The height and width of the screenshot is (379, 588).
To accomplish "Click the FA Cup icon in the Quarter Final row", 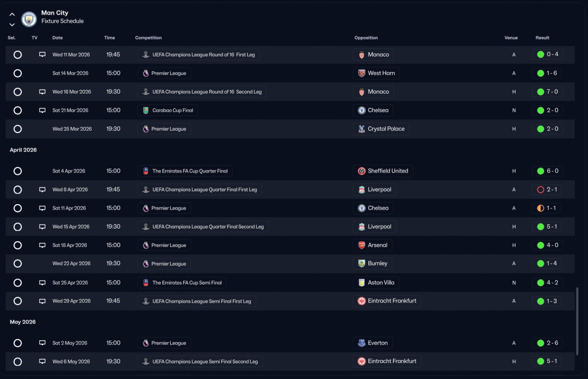I will point(146,171).
